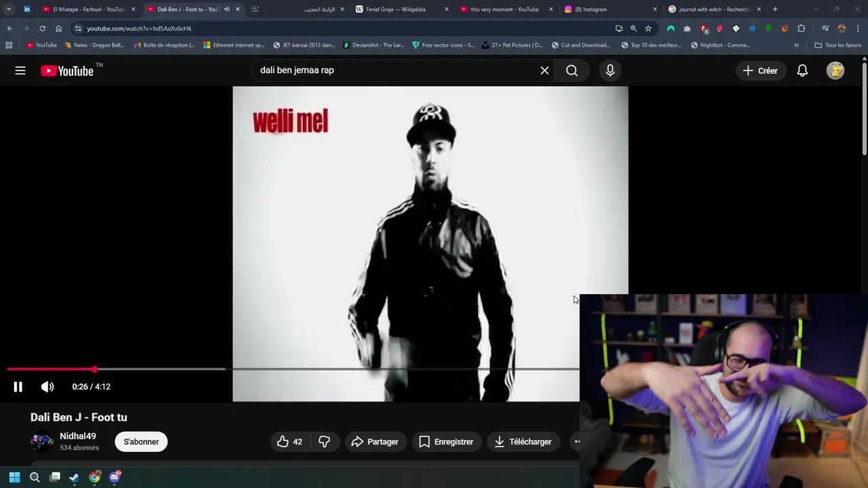Open Chrome from the taskbar
Screen dimensions: 868x488
click(94, 477)
